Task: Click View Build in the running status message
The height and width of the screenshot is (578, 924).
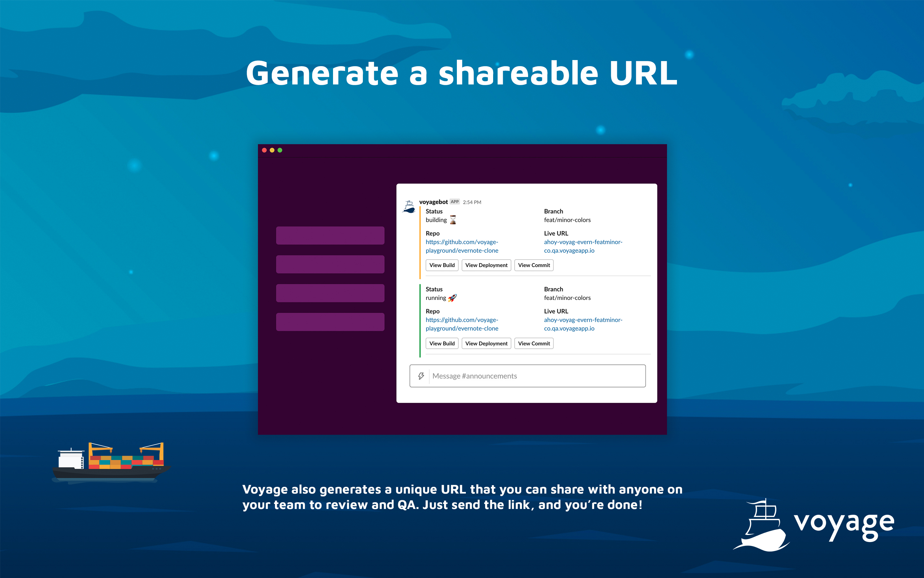Action: 442,343
